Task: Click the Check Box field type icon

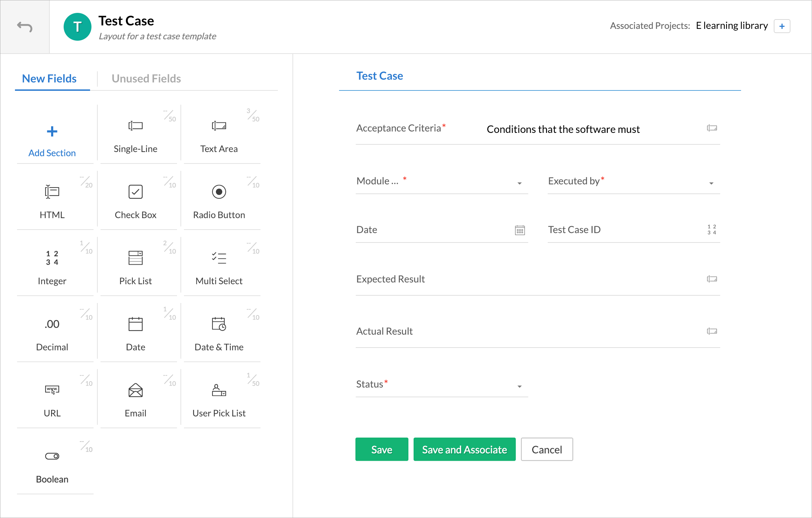Action: click(x=136, y=191)
